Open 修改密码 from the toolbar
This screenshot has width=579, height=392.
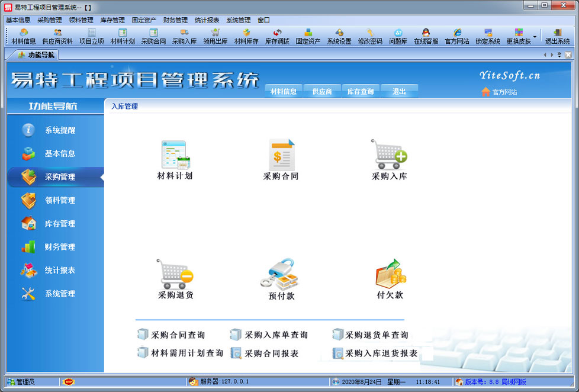point(370,37)
